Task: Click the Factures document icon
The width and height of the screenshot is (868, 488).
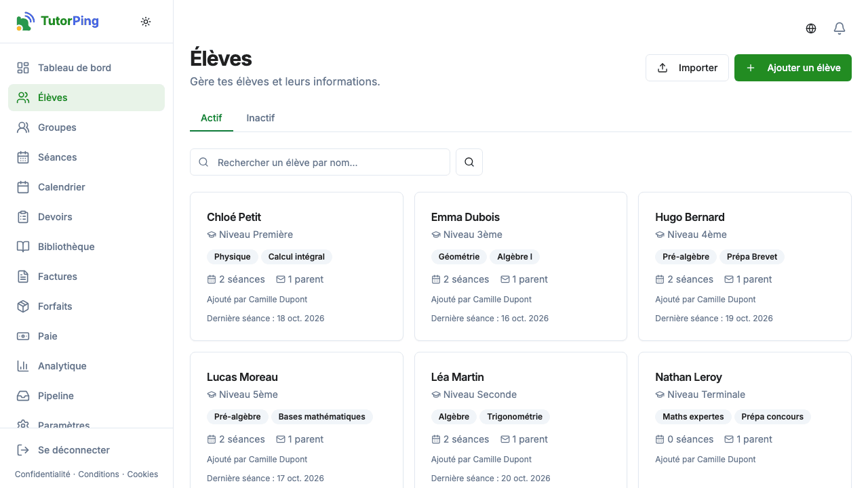Action: coord(23,277)
